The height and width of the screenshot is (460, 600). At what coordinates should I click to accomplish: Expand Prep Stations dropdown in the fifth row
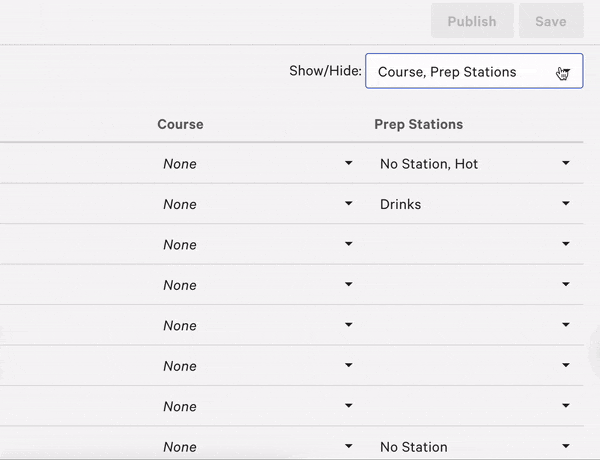tap(473, 326)
